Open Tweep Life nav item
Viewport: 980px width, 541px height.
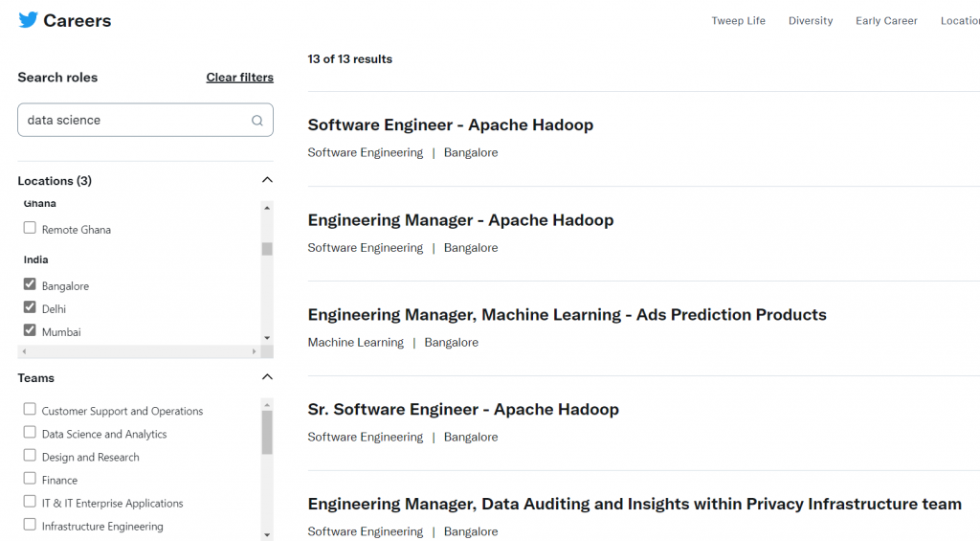click(x=738, y=21)
